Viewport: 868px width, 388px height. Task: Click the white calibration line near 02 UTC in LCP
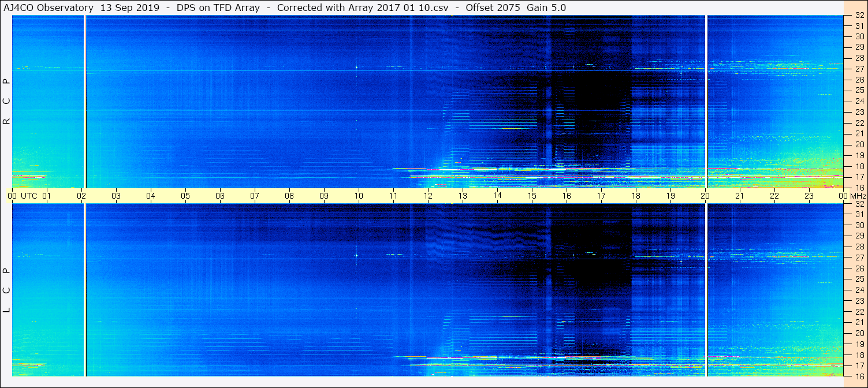pos(85,290)
